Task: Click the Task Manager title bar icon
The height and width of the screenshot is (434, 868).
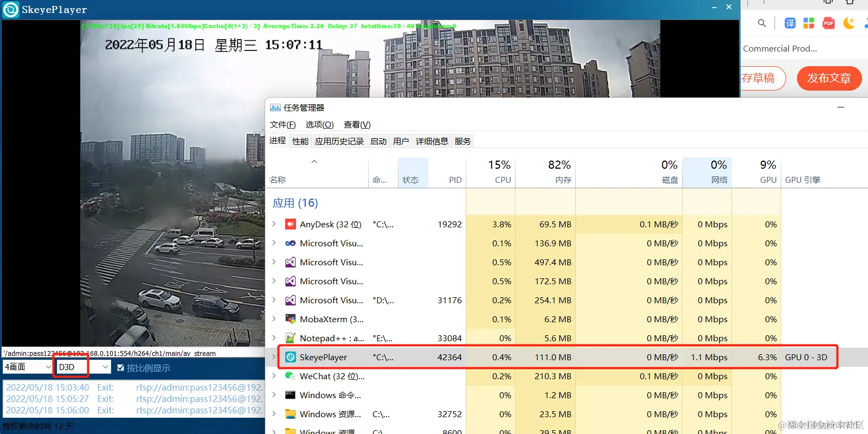Action: [275, 107]
